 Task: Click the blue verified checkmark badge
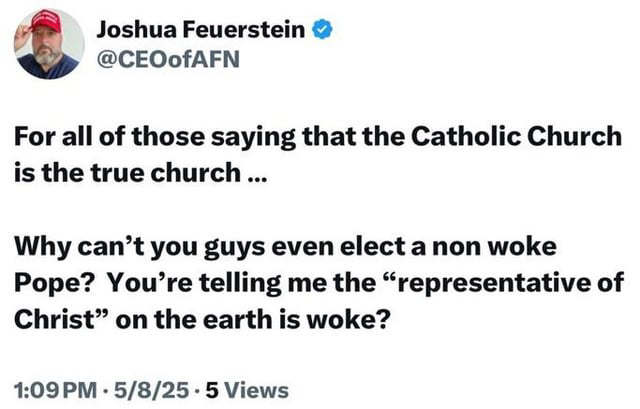322,31
